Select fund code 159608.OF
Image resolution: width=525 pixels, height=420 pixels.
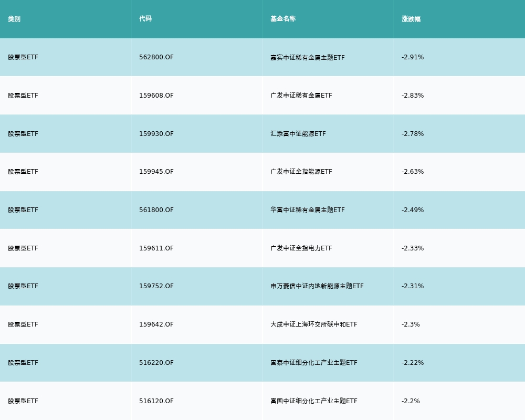tap(156, 96)
